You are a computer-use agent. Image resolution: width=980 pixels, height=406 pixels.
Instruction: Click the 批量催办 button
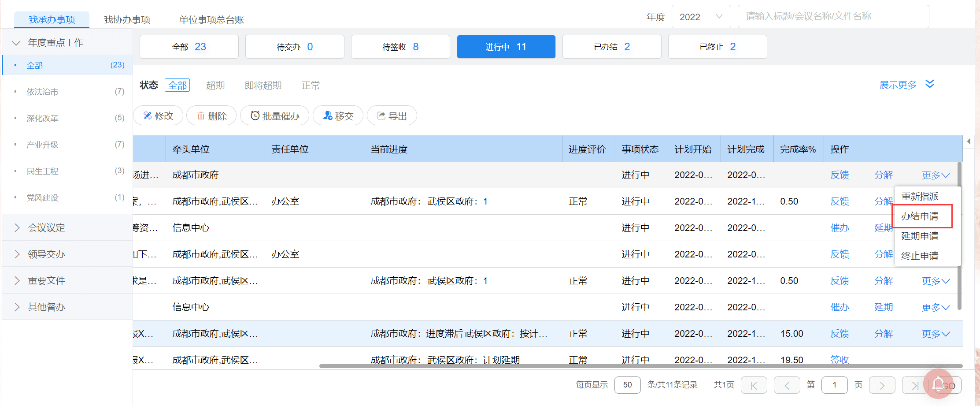click(x=274, y=115)
